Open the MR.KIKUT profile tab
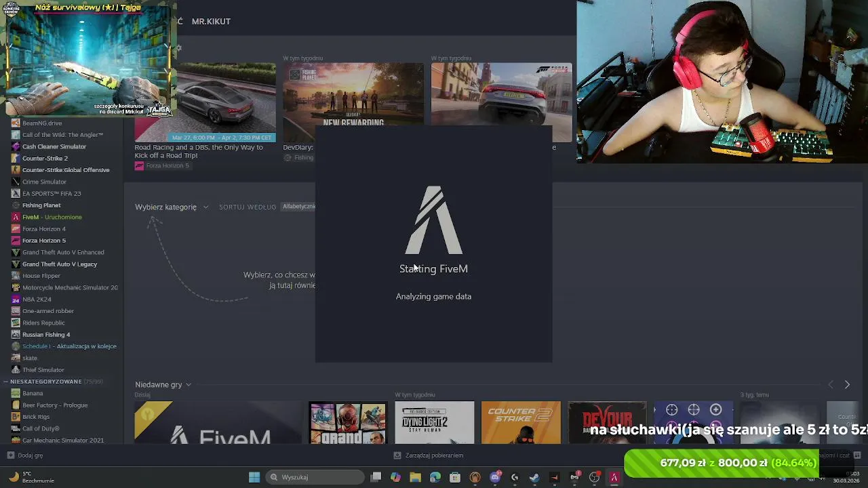The image size is (868, 488). 211,22
